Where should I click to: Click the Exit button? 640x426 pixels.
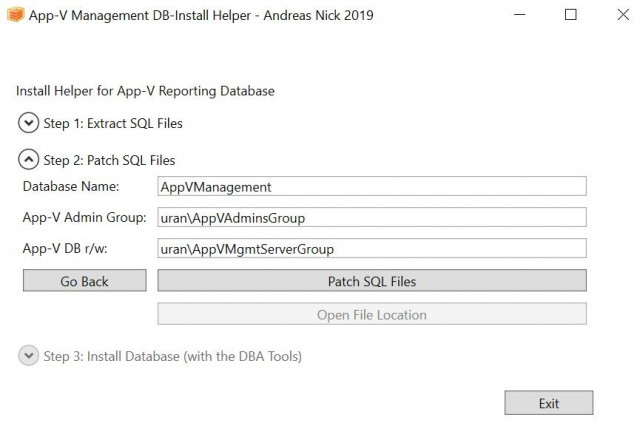tap(549, 403)
